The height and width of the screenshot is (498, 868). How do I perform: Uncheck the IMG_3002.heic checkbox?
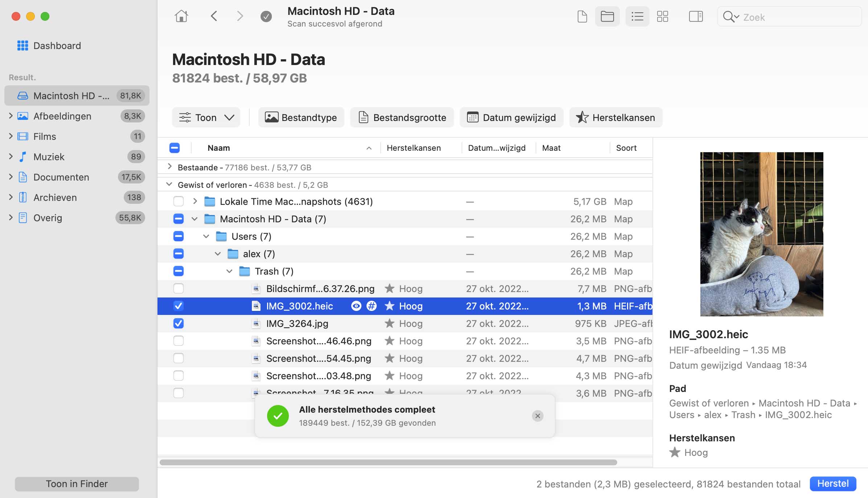[178, 306]
